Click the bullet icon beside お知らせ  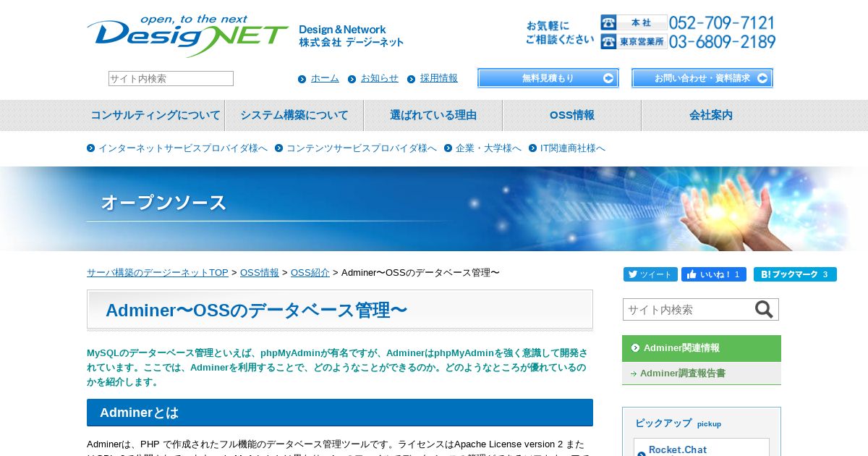(352, 79)
